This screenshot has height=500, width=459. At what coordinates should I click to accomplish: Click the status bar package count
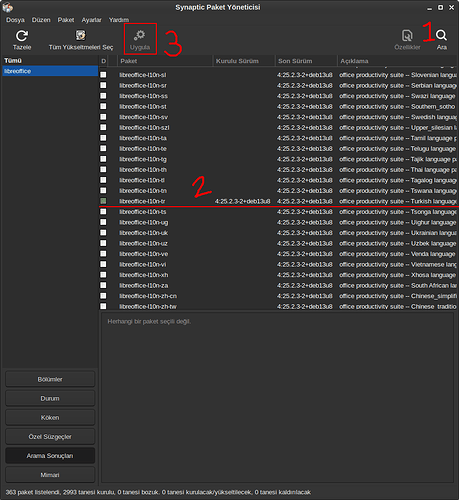(x=158, y=492)
